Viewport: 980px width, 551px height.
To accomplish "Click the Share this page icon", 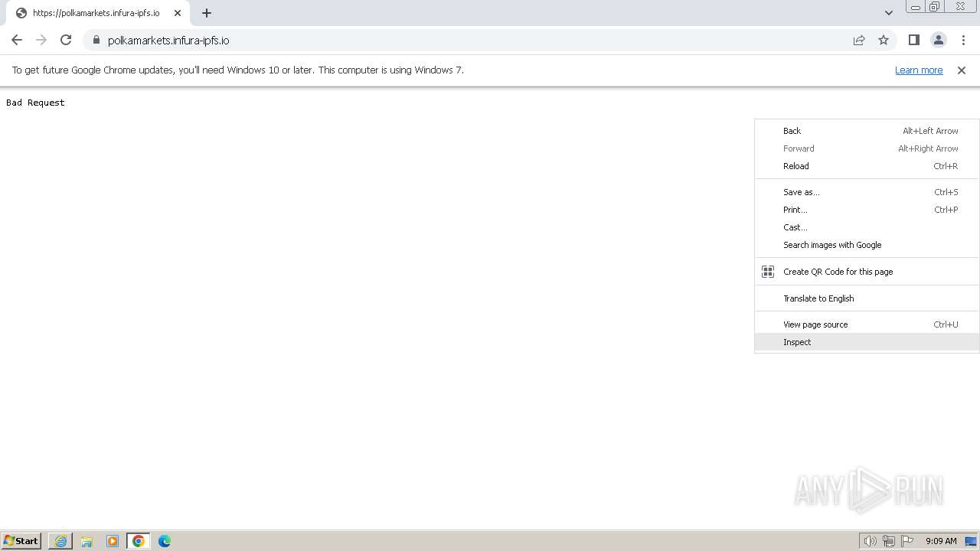I will pos(859,40).
